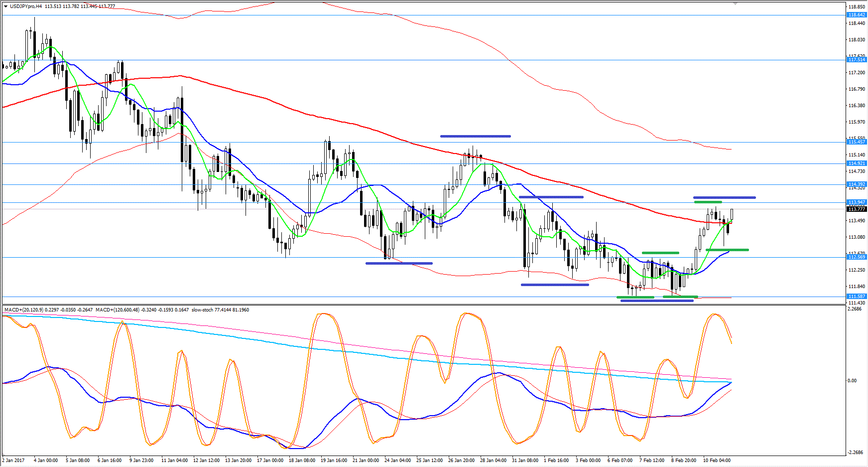This screenshot has width=868, height=467.
Task: Click the 2.2686 indicator scale value
Action: [855, 309]
